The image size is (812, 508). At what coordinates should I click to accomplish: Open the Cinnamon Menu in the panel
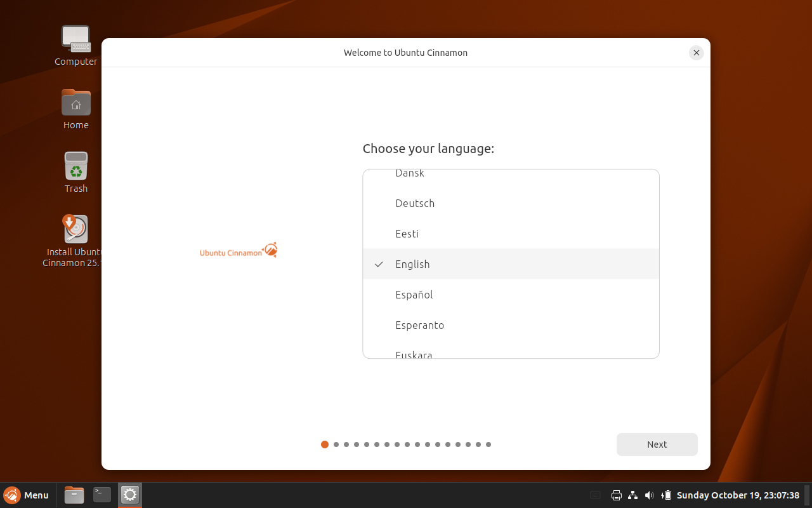point(26,495)
